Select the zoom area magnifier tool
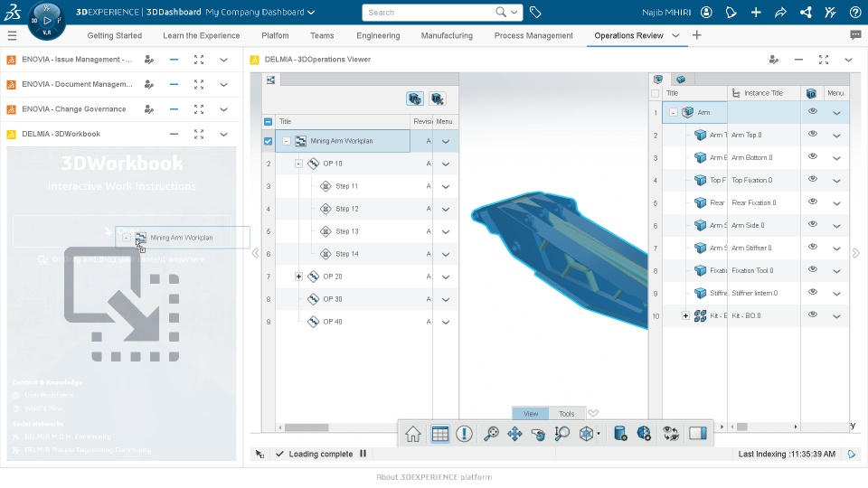Image resolution: width=868 pixels, height=488 pixels. coord(561,434)
